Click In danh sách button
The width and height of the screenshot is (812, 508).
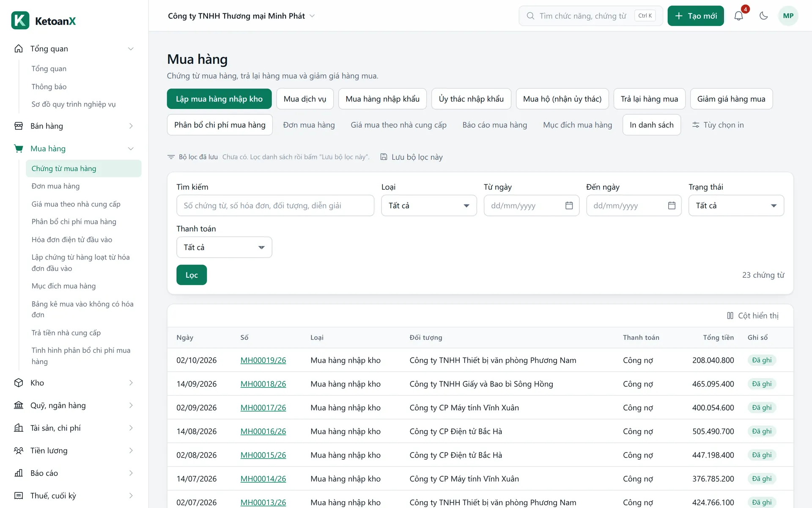click(651, 125)
